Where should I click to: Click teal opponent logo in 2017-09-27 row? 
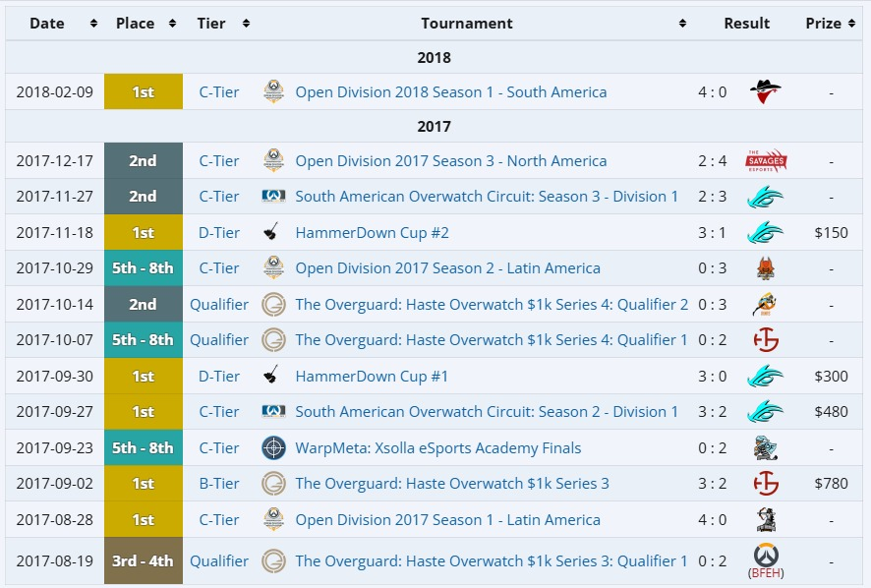tap(766, 412)
